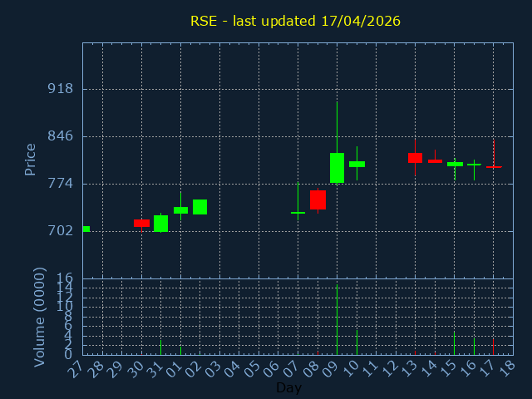Click the 'Volume (0000)' axis label
The height and width of the screenshot is (399, 532).
tap(39, 317)
